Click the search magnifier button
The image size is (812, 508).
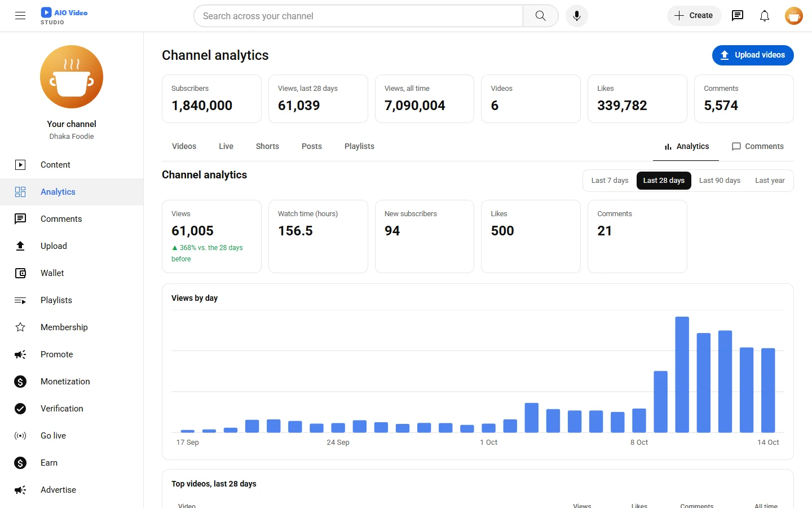[x=540, y=16]
